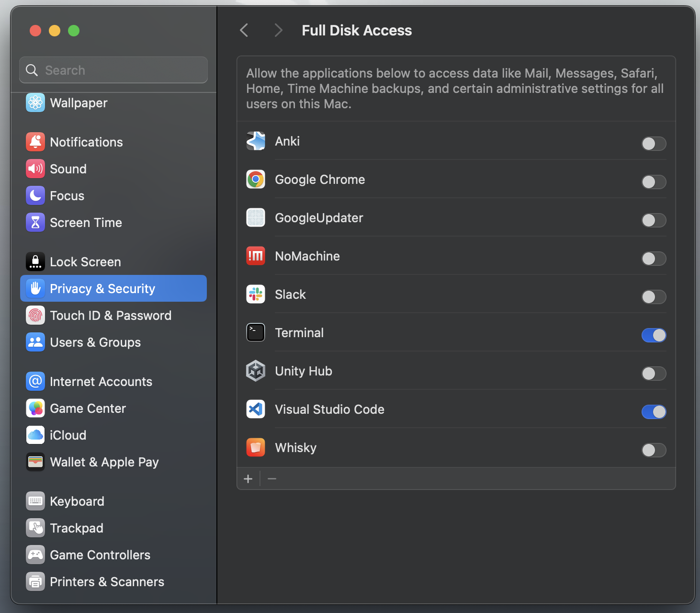700x613 pixels.
Task: Click the Terminal app icon
Action: point(256,332)
